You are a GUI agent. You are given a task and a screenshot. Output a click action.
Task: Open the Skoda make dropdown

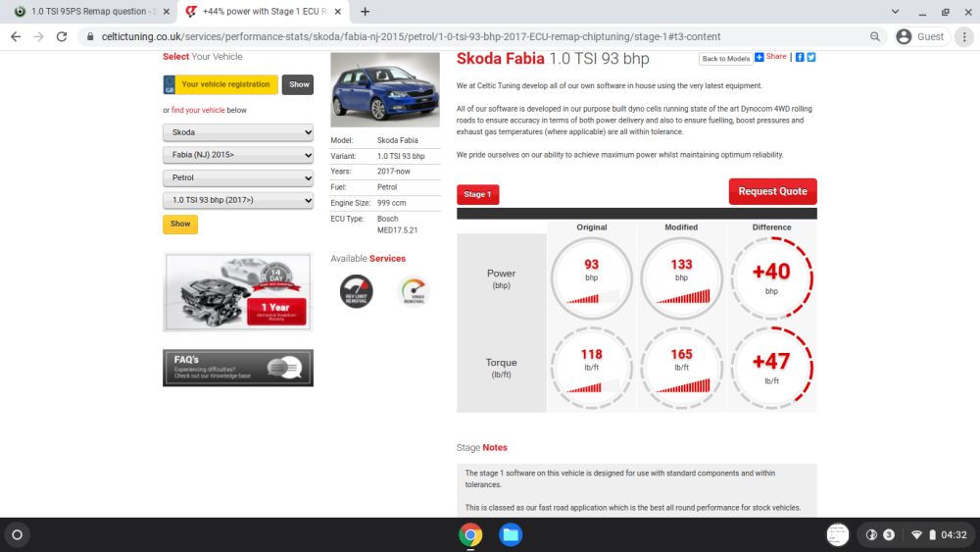pyautogui.click(x=238, y=132)
